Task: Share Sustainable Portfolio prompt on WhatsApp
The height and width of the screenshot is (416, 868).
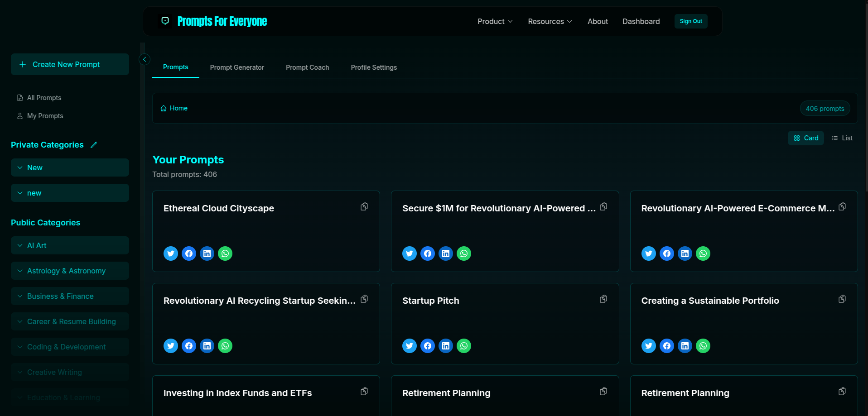Action: pyautogui.click(x=703, y=346)
